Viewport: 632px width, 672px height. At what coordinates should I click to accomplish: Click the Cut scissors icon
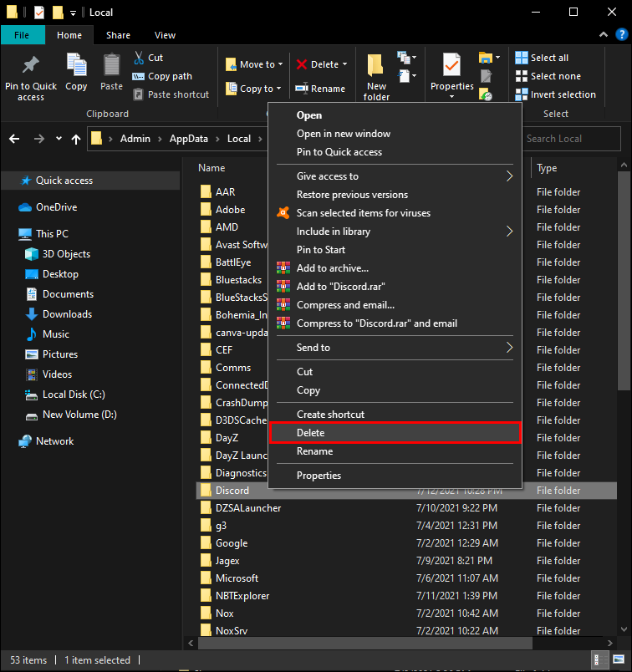tap(139, 58)
